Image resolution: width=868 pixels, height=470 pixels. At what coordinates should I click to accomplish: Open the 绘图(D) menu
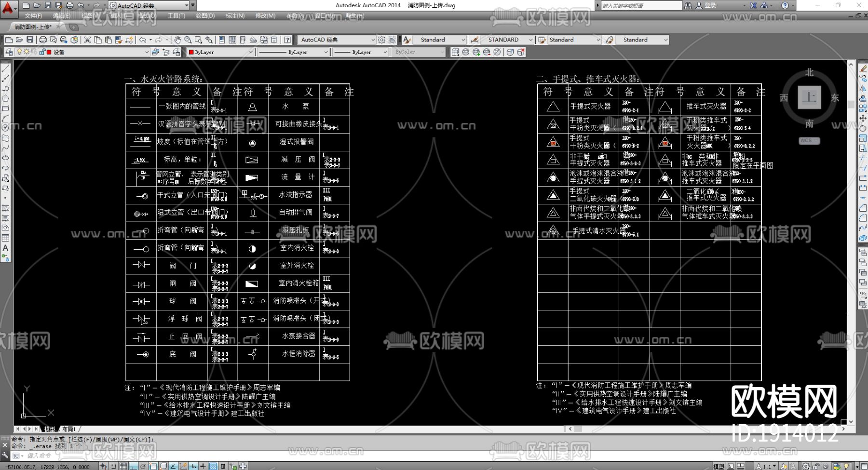tap(205, 16)
